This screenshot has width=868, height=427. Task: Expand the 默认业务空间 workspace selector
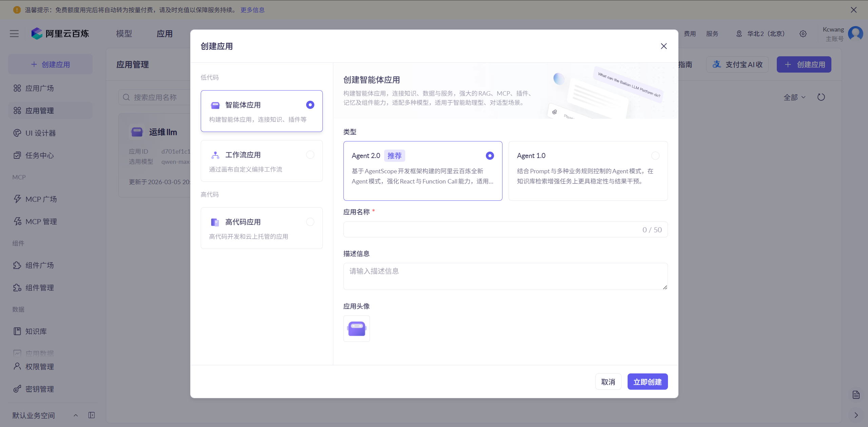[x=45, y=415]
